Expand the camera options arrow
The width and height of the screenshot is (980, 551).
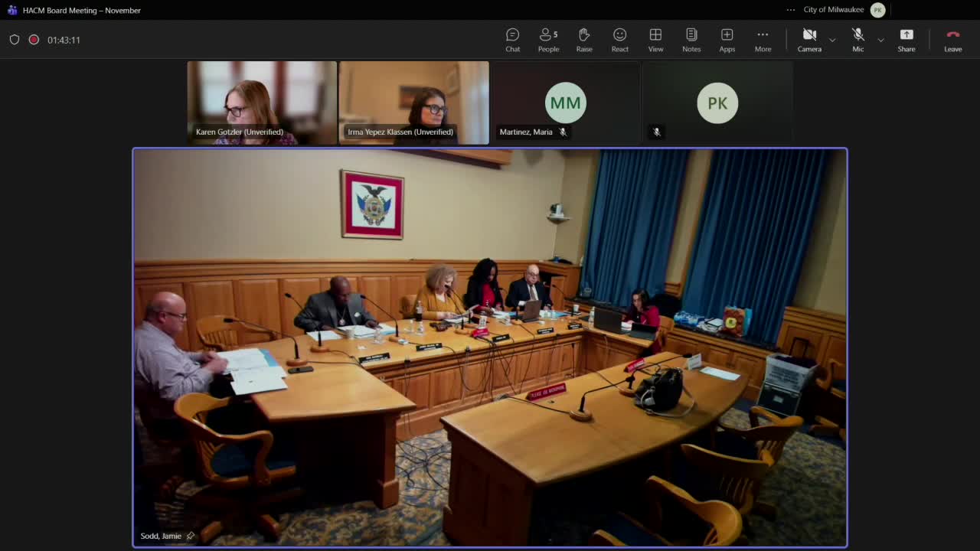[x=832, y=40]
